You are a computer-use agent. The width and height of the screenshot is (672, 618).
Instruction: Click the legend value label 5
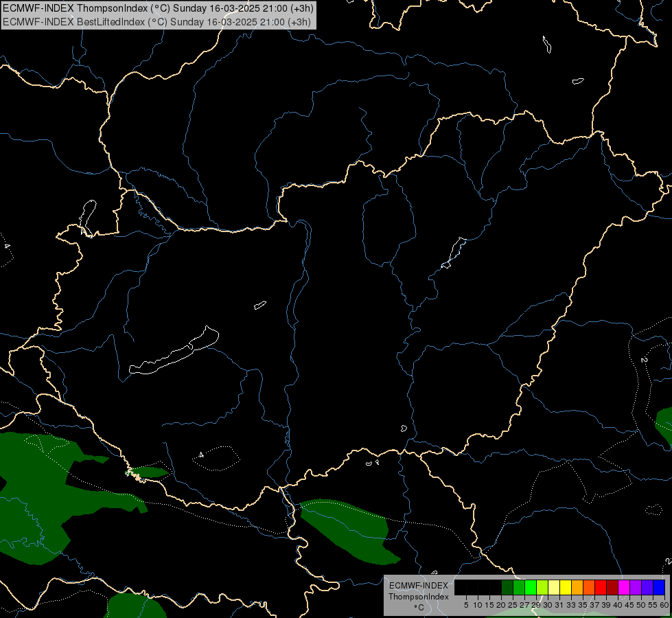[466, 605]
